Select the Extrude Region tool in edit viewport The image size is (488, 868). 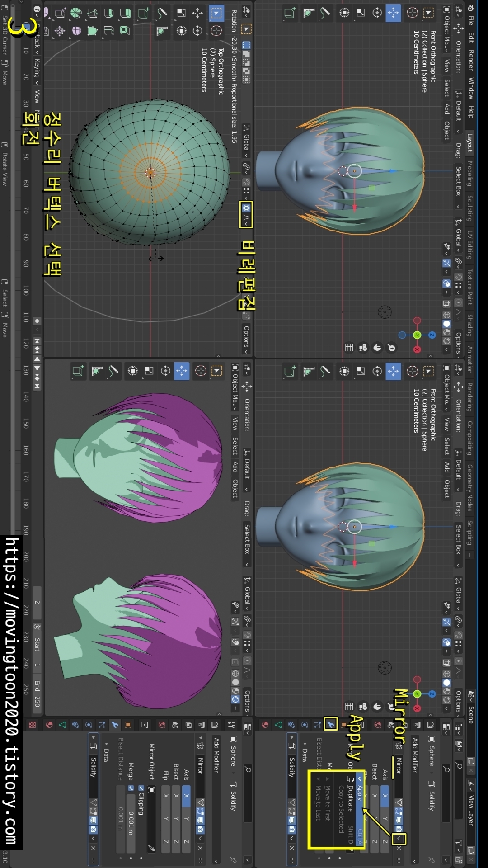[x=125, y=13]
